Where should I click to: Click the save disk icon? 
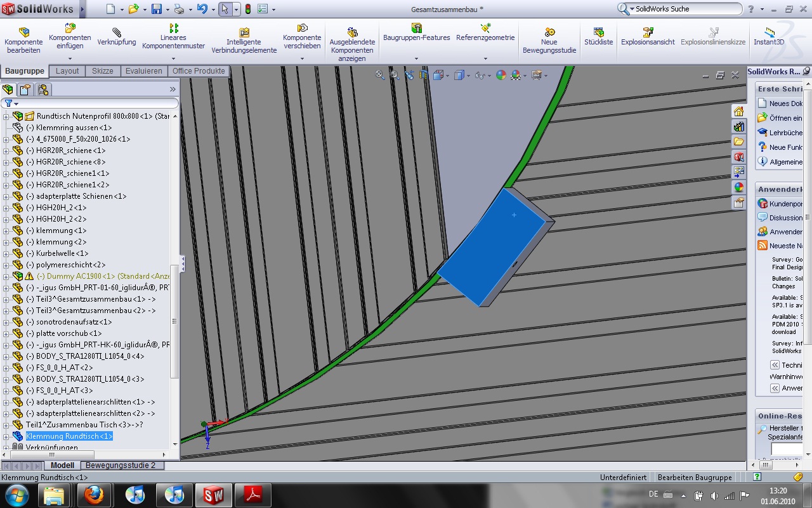157,9
